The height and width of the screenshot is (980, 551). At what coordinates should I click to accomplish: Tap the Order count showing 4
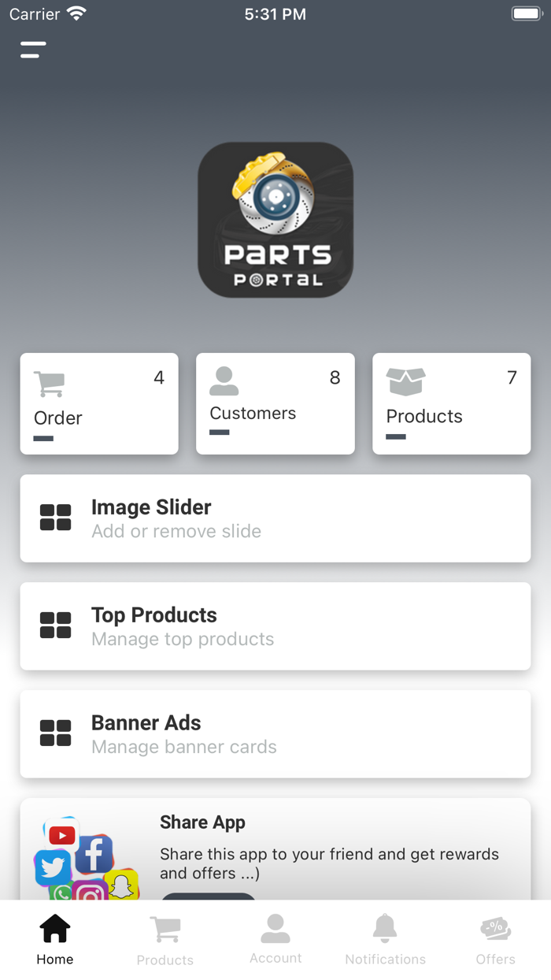[x=159, y=377]
